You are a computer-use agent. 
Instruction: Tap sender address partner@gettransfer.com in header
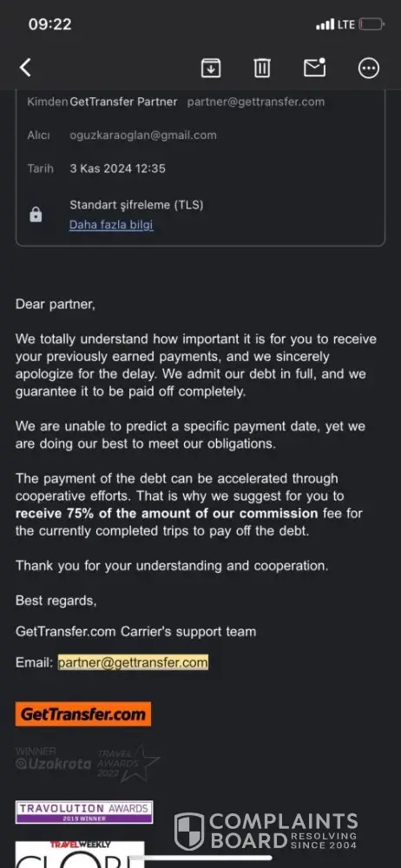[x=256, y=102]
